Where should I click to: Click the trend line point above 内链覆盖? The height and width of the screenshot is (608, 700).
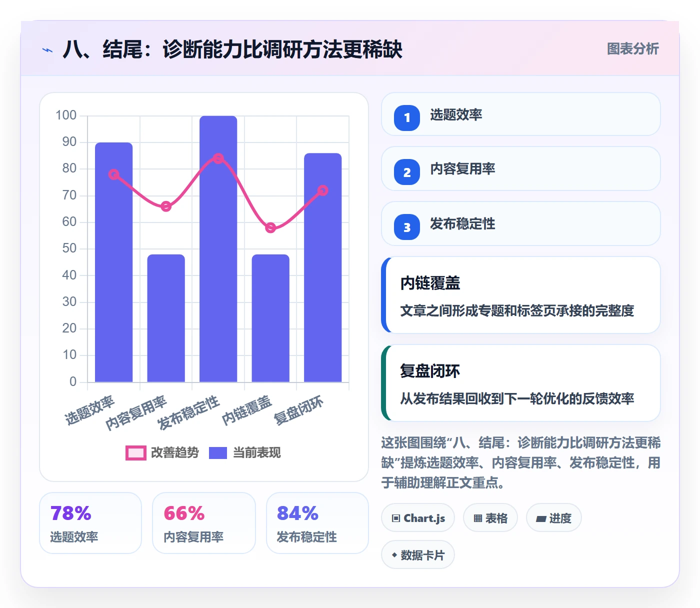tap(270, 228)
